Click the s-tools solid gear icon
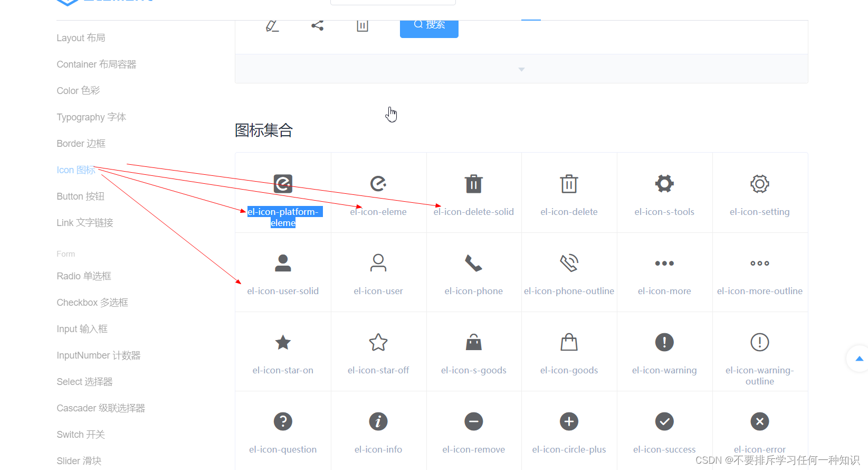The image size is (868, 470). pos(664,184)
